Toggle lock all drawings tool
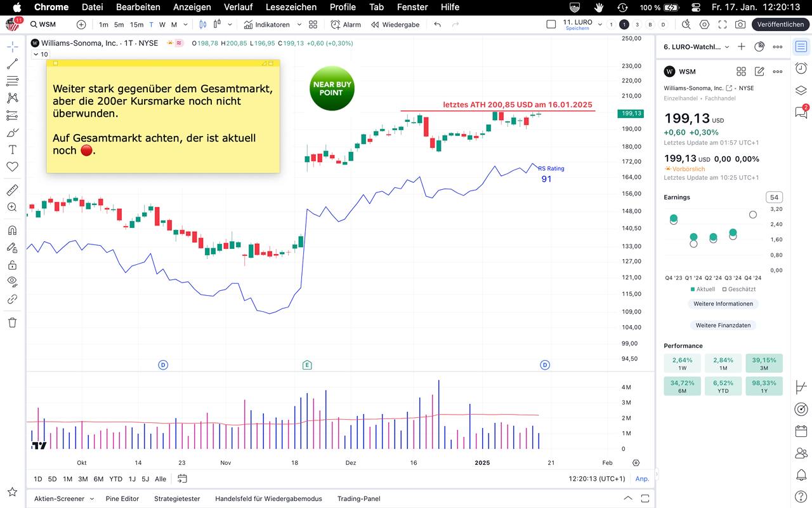The width and height of the screenshot is (812, 508). pyautogui.click(x=12, y=265)
